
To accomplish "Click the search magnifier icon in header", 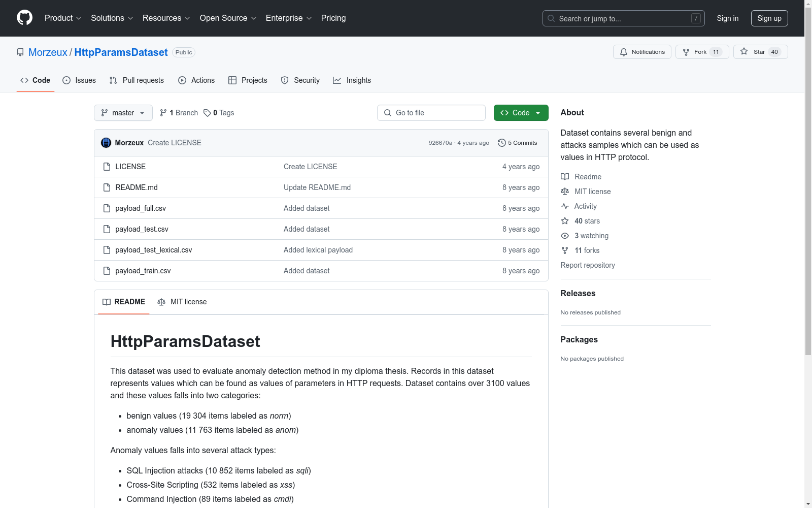I will pyautogui.click(x=551, y=18).
